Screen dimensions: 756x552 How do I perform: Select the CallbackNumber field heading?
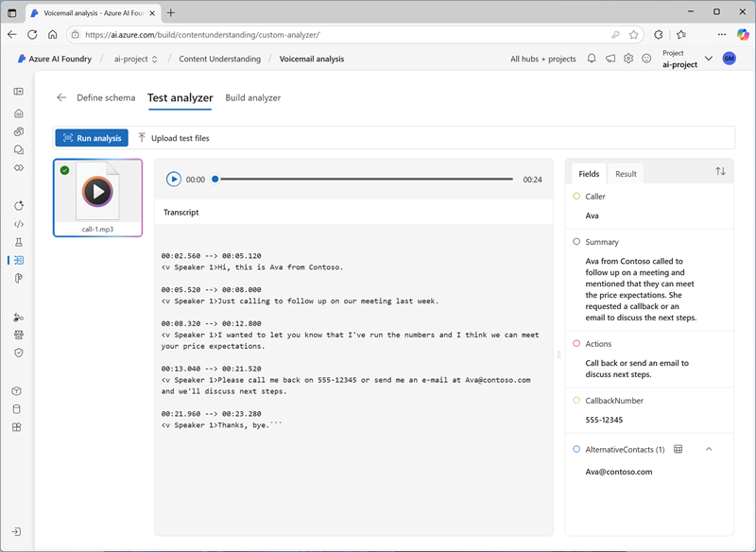(614, 401)
